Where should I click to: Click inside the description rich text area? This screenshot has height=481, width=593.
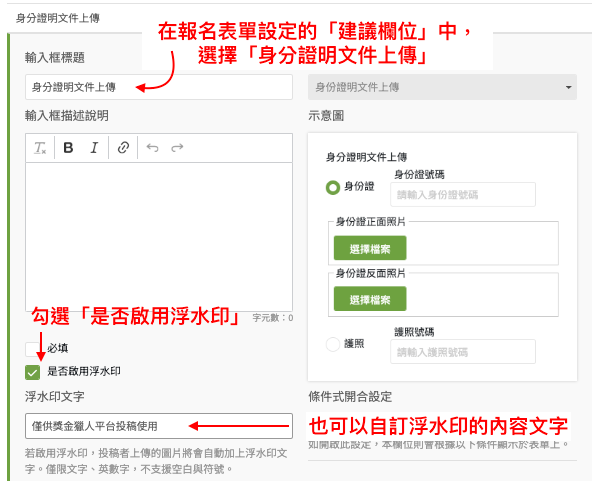coord(159,237)
